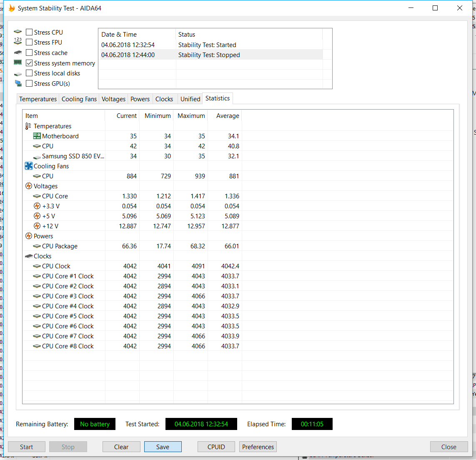Click the AIDA64 flame icon in title bar
Viewport: 476px width, 460px height.
click(12, 8)
